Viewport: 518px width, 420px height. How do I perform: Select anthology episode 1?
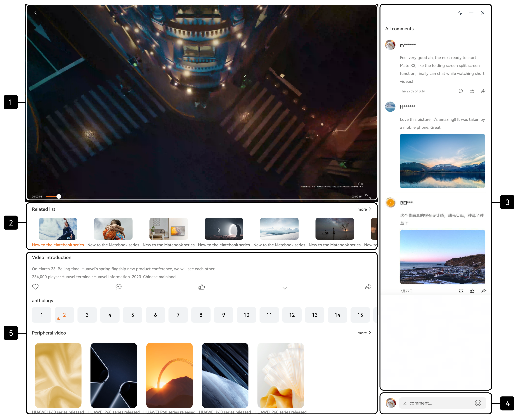click(x=42, y=315)
